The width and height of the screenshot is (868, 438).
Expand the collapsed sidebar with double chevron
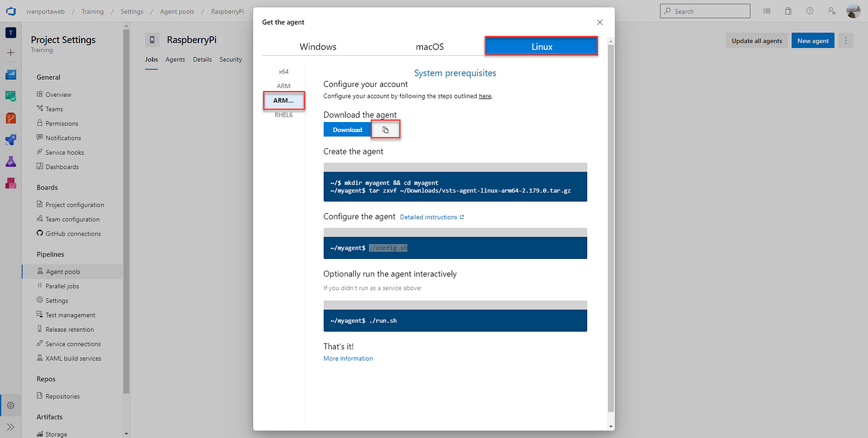(x=11, y=426)
